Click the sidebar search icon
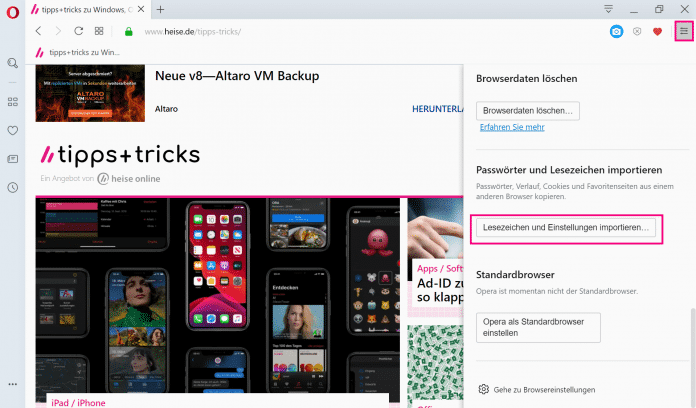Screen dimensions: 696x408 point(13,63)
